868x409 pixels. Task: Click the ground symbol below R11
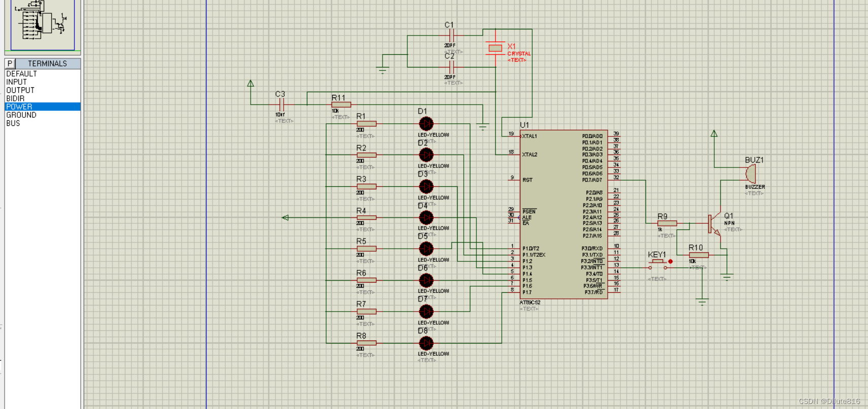(482, 127)
